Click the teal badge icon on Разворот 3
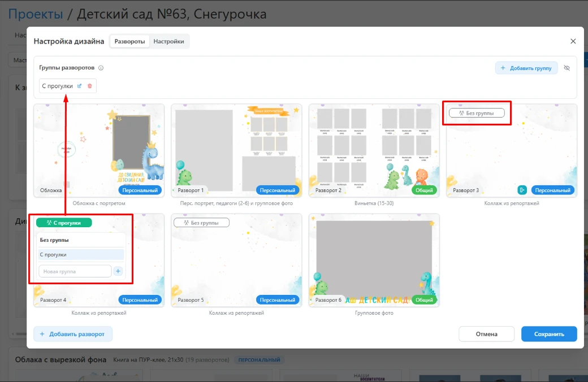588x382 pixels. (x=522, y=190)
